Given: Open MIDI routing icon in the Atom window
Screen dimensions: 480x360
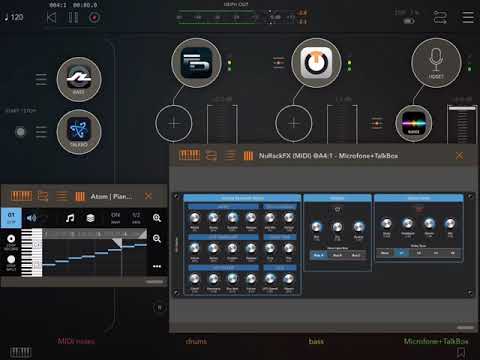Looking at the screenshot, I should click(43, 196).
